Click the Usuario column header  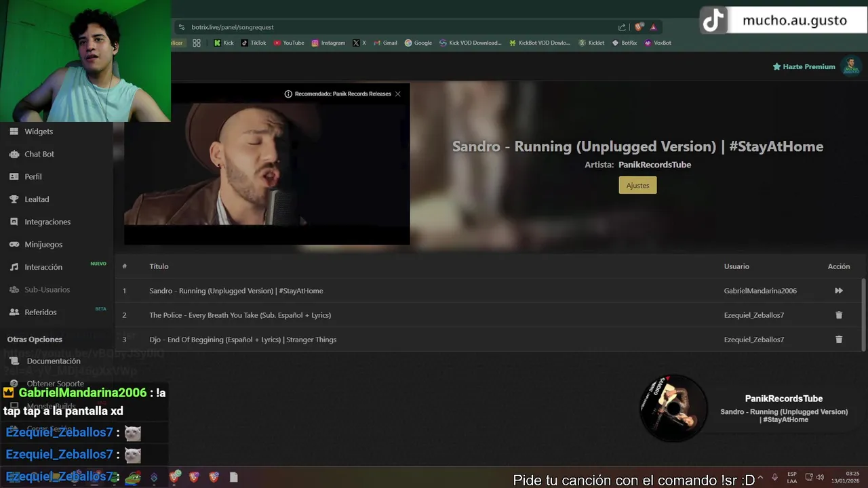pyautogui.click(x=736, y=266)
